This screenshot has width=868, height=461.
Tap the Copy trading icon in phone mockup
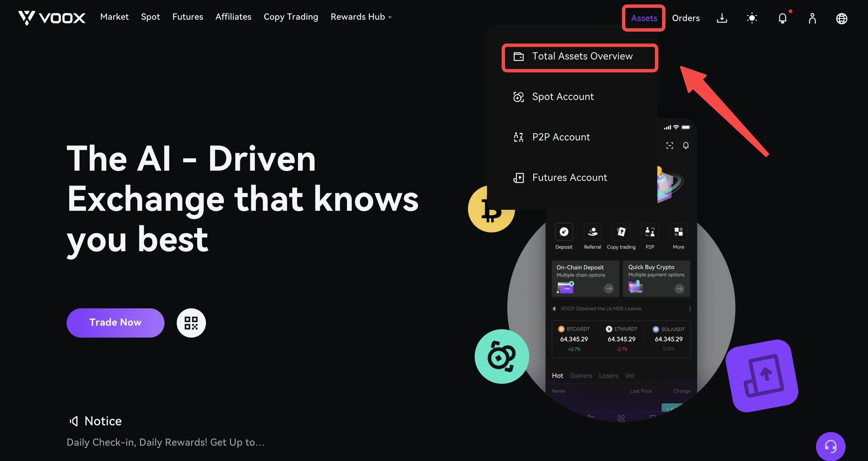tap(621, 232)
